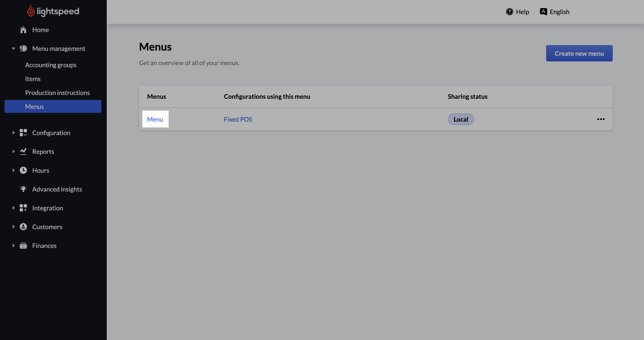Open the Fixed POS configuration link
The image size is (644, 340).
(x=238, y=119)
